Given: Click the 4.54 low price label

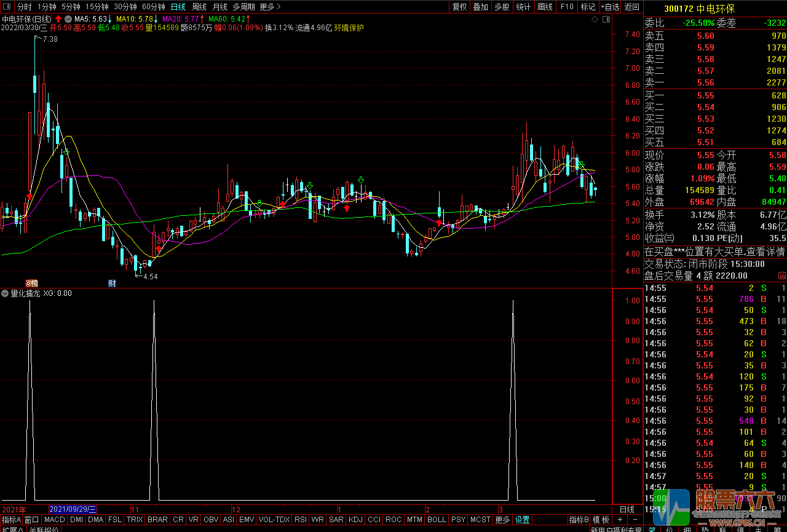Looking at the screenshot, I should [150, 277].
